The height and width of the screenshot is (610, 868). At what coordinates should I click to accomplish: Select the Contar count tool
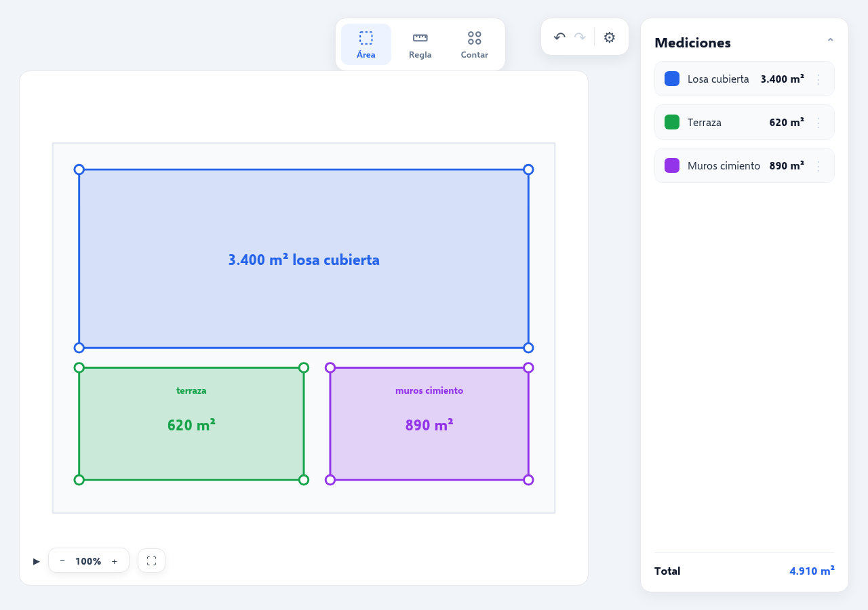click(475, 45)
